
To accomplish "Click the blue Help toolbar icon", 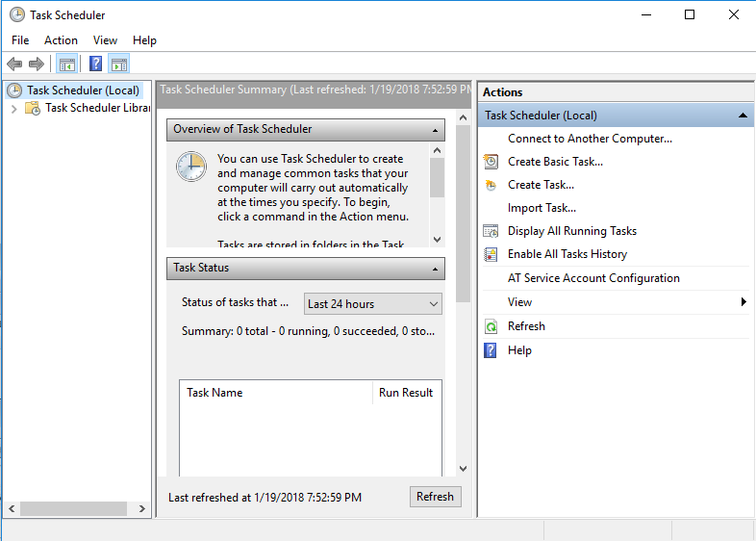I will 95,64.
